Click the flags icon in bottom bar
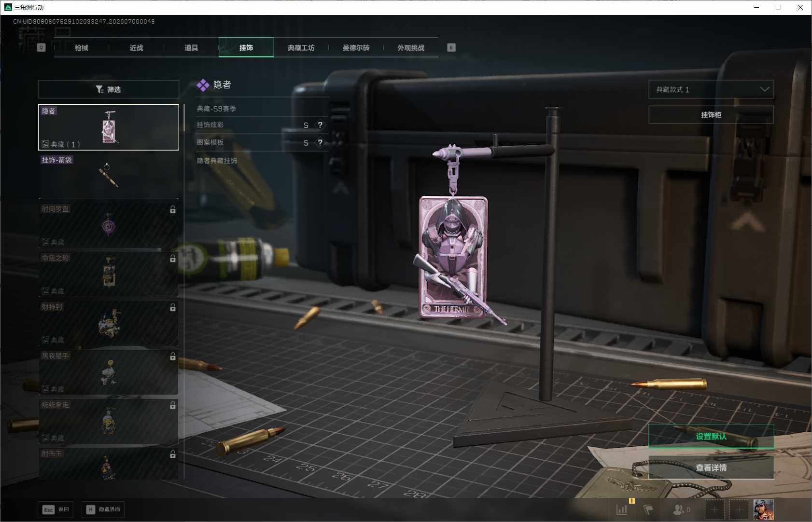Viewport: 812px width, 522px height. pos(648,509)
